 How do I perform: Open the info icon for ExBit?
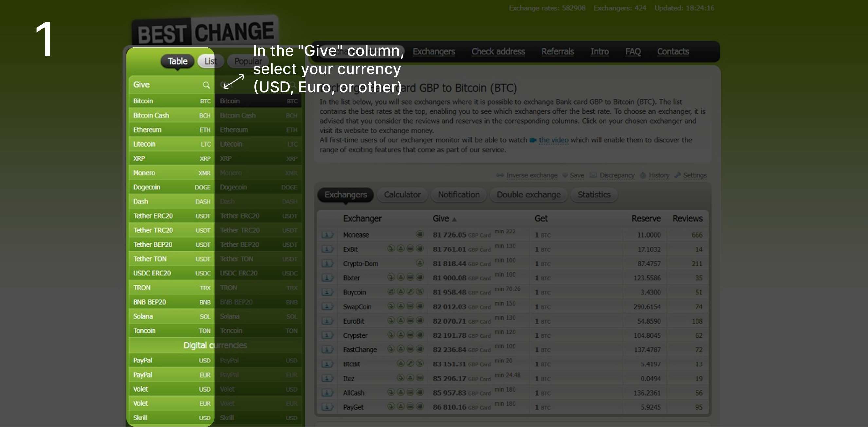[327, 249]
